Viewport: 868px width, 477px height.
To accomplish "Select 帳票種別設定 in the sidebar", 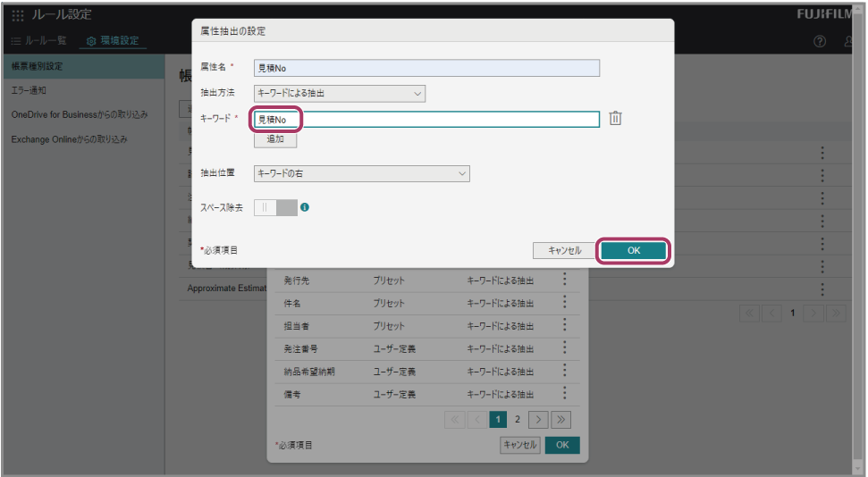I will click(84, 66).
